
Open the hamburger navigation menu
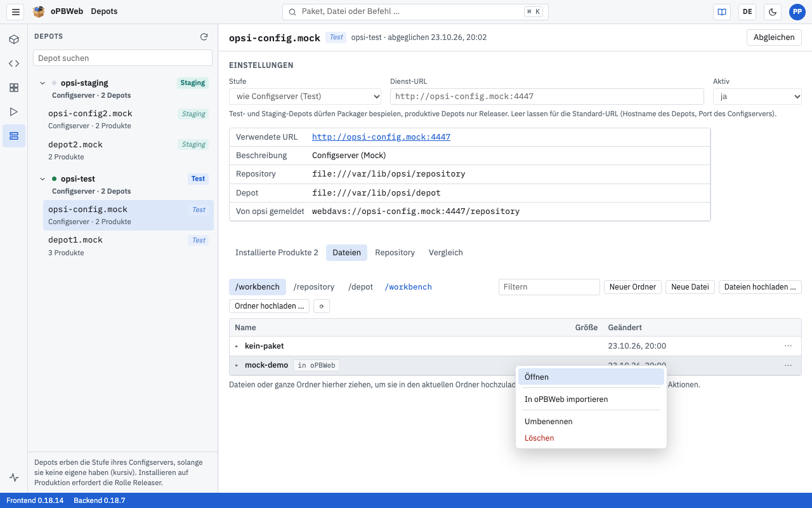16,11
